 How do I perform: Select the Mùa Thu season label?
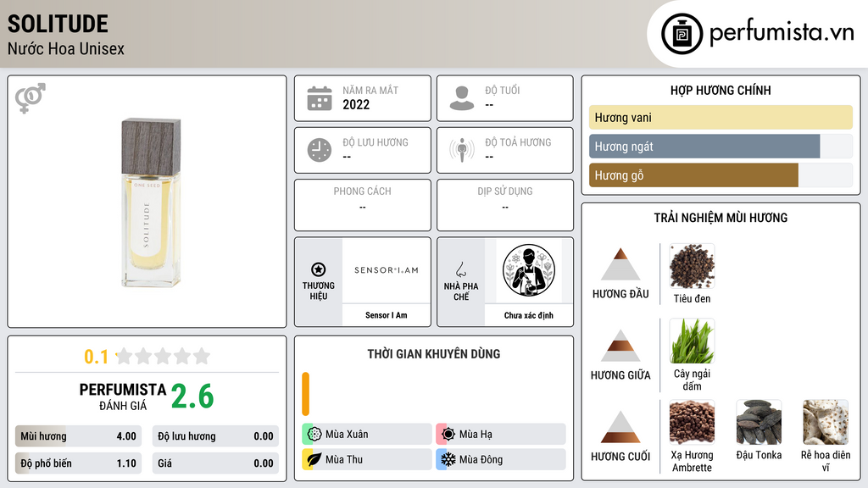coord(344,459)
